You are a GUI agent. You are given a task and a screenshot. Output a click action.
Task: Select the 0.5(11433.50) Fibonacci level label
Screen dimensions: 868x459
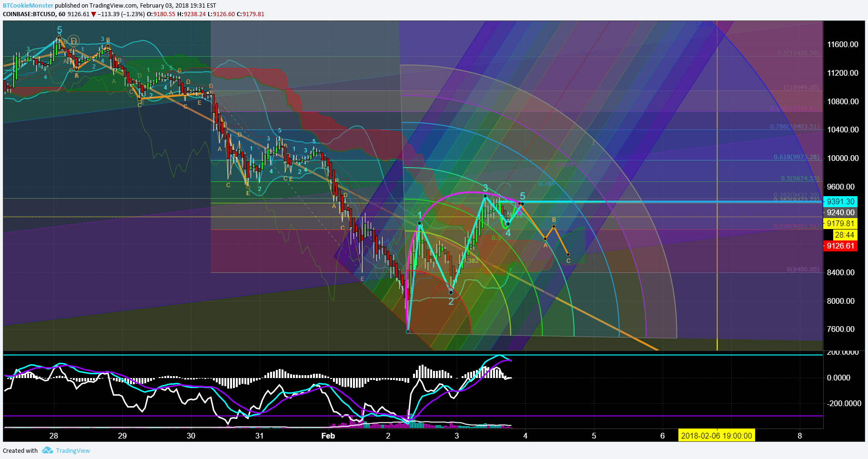pyautogui.click(x=798, y=53)
